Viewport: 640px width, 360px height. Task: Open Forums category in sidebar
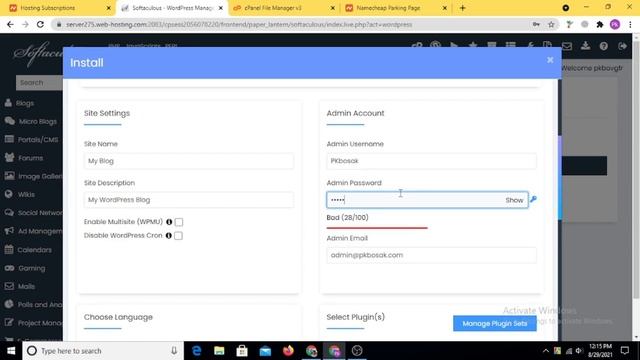tap(24, 158)
